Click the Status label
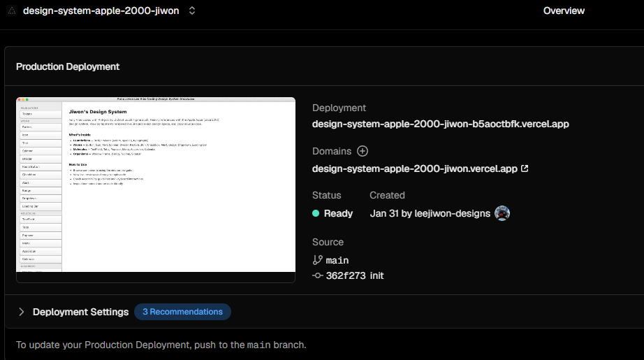644x360 pixels. point(326,195)
